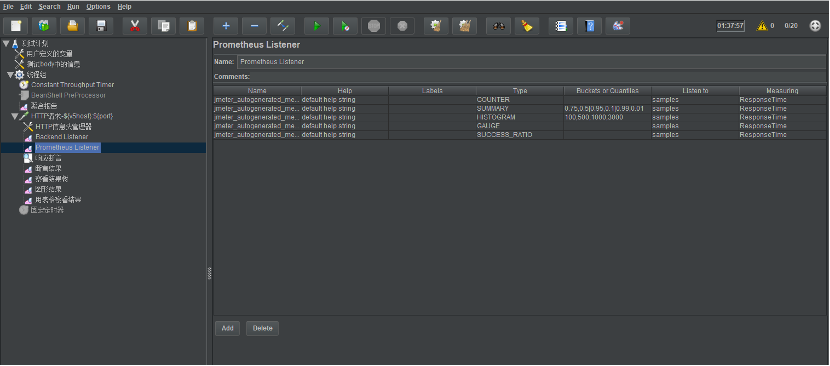Collapse the thread group gear node

click(11, 75)
